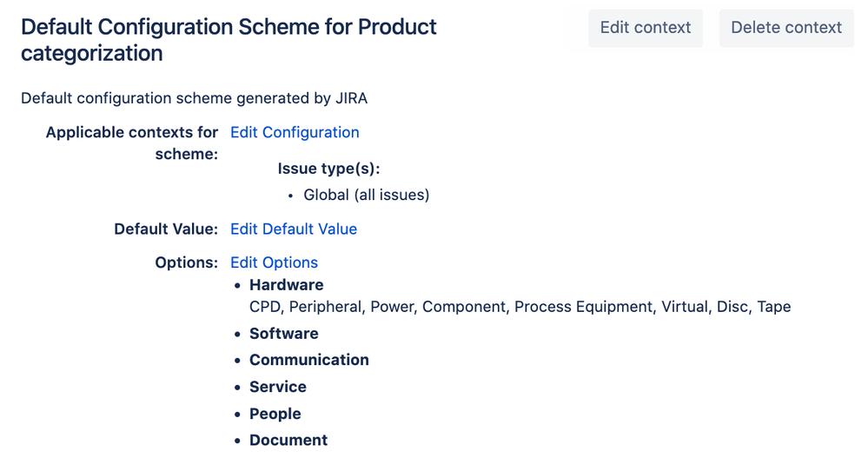Click the Default Configuration Scheme page heading
Image resolution: width=868 pixels, height=458 pixels.
[229, 40]
